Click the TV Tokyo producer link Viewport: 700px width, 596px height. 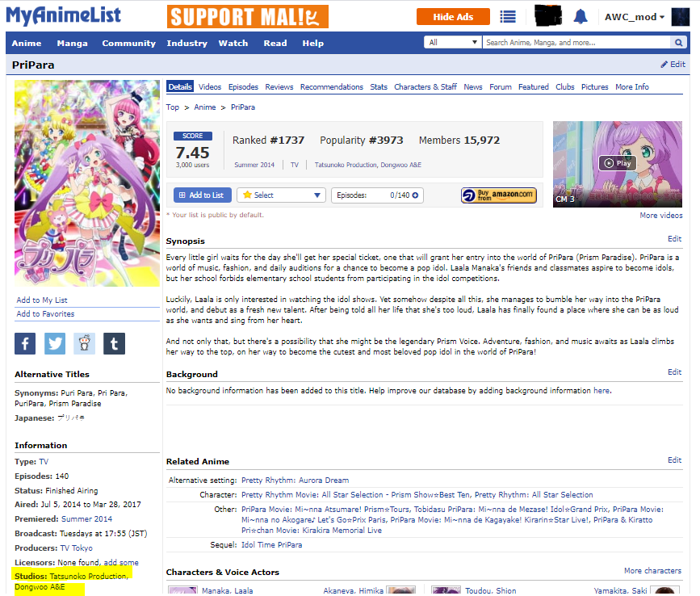coord(77,548)
